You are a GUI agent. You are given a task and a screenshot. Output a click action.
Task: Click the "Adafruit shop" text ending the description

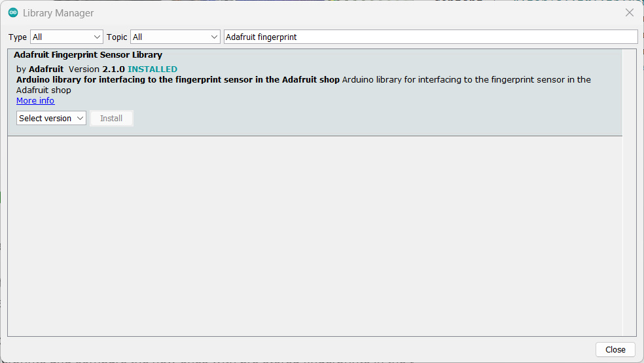(x=43, y=90)
